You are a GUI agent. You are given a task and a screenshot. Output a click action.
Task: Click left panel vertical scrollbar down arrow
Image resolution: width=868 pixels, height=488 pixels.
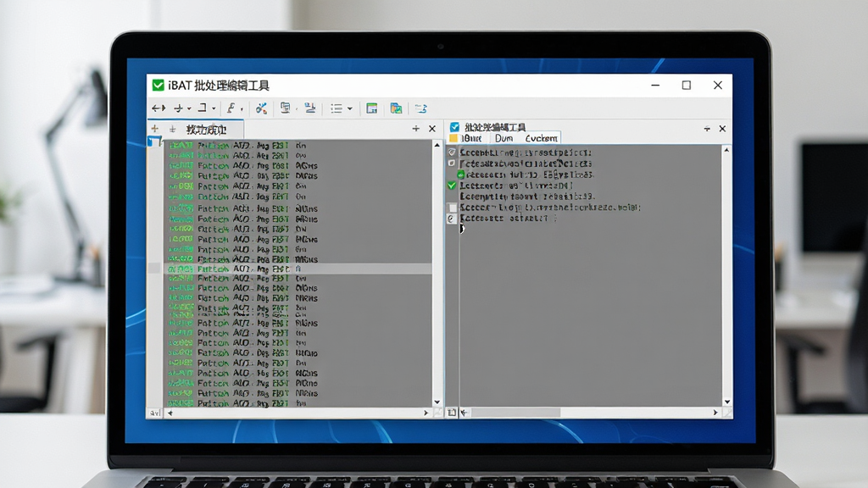pyautogui.click(x=437, y=402)
